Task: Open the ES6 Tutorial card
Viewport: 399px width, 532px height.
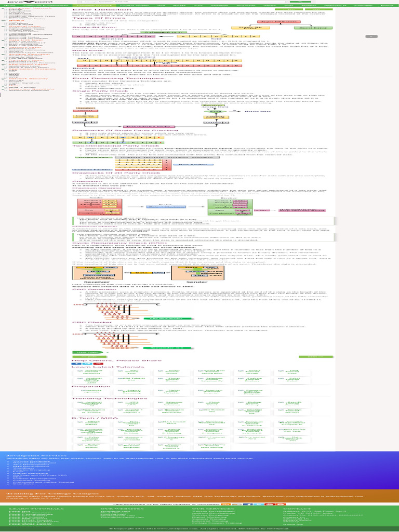Action: point(131,379)
